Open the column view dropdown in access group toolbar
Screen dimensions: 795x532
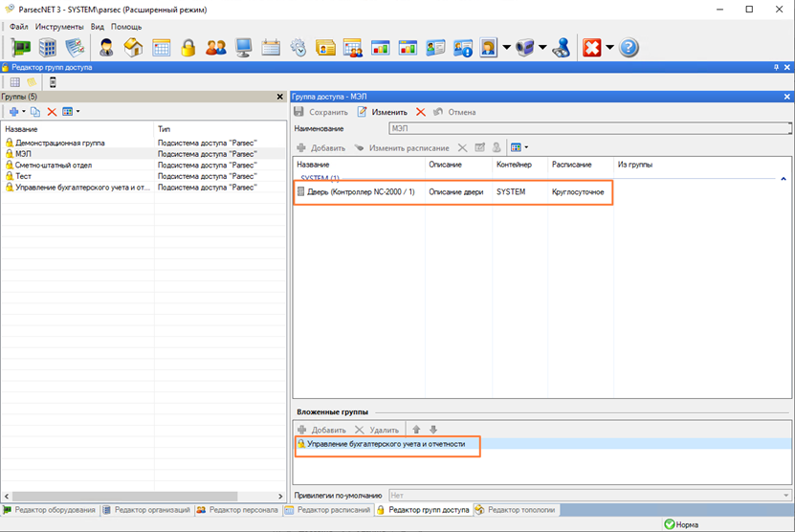pos(519,147)
